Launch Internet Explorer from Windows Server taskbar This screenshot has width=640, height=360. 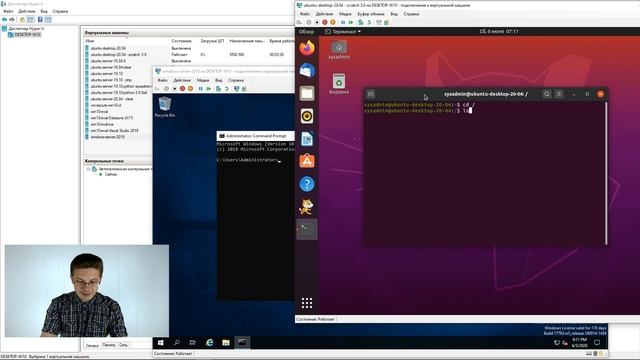209,343
